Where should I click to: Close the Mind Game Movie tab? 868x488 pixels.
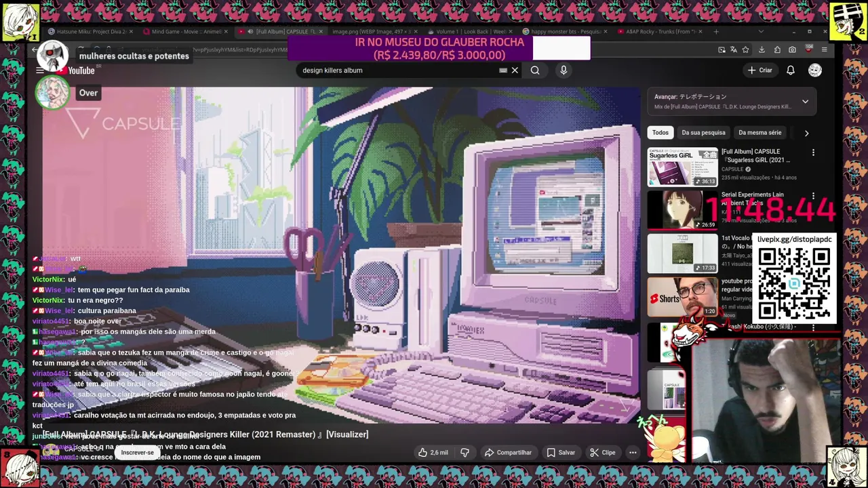pos(226,31)
